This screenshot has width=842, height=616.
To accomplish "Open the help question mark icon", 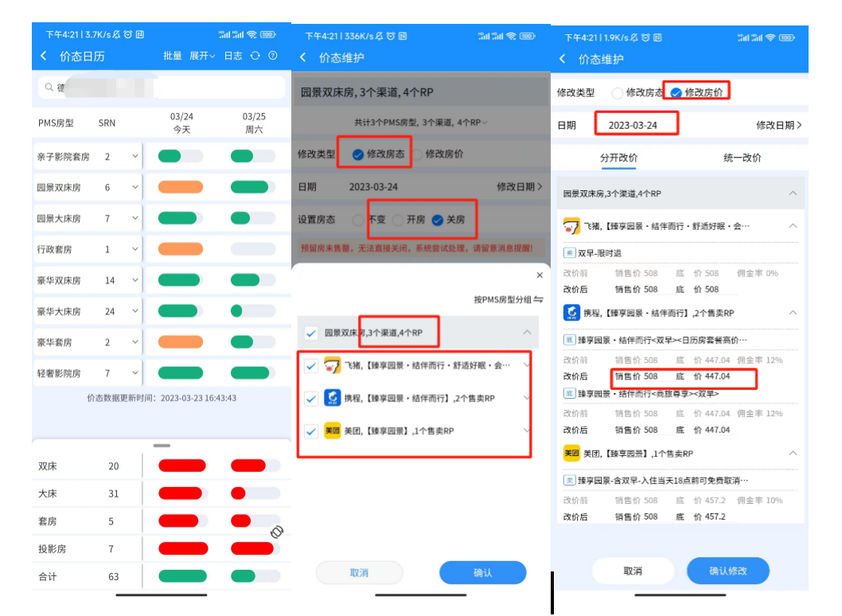I will (x=273, y=56).
